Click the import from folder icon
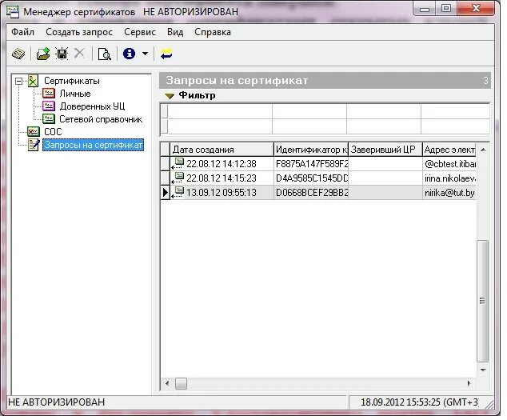This screenshot has width=507, height=420. [43, 54]
